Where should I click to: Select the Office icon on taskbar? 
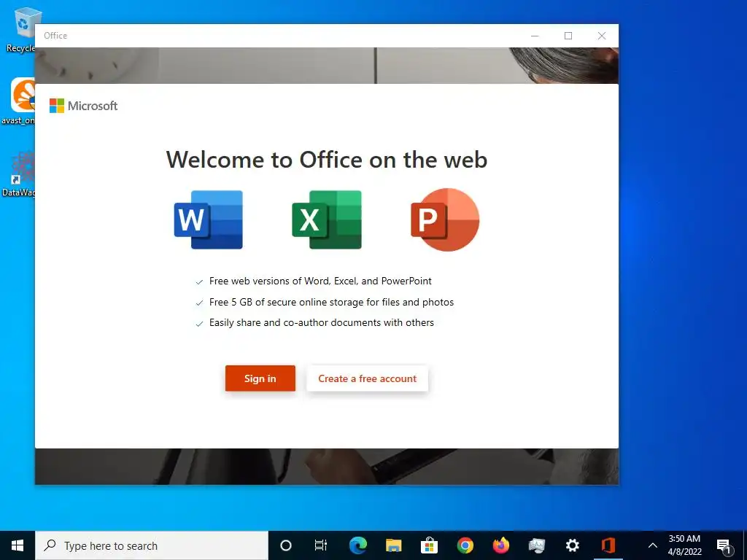[x=608, y=545]
